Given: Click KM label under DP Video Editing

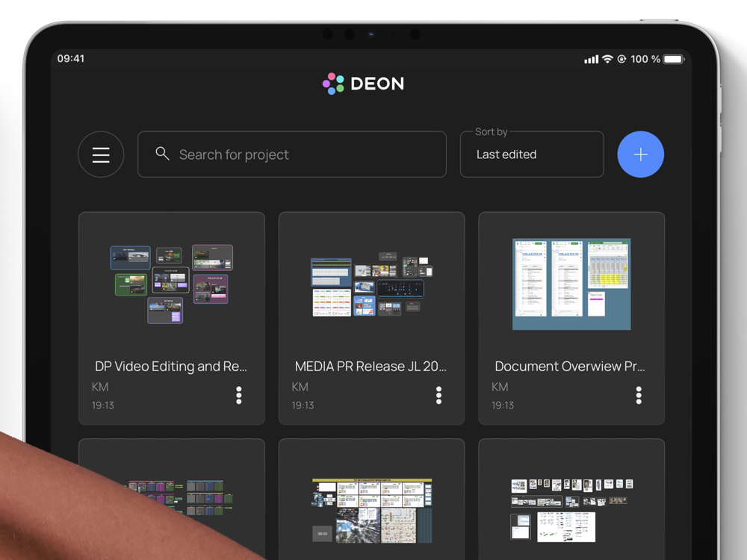Looking at the screenshot, I should (x=100, y=387).
